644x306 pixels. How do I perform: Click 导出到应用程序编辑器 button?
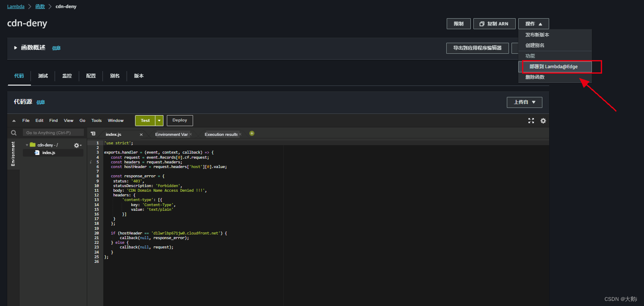click(x=477, y=48)
